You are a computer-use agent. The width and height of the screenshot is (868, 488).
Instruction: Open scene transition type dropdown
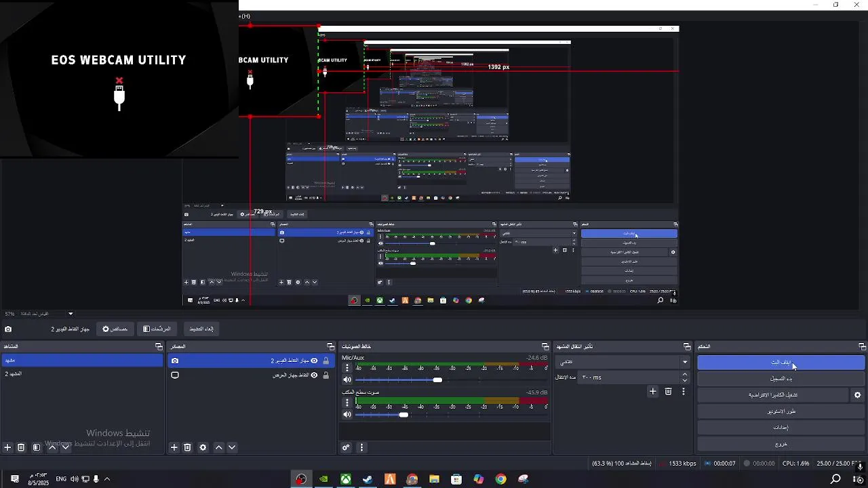[623, 362]
